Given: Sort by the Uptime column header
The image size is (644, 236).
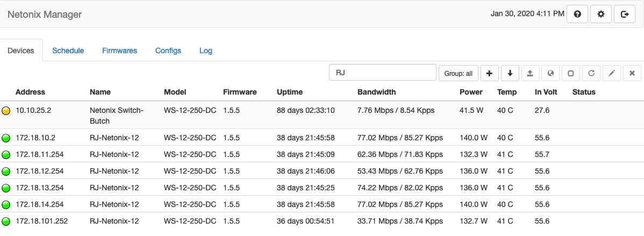Looking at the screenshot, I should [x=289, y=92].
